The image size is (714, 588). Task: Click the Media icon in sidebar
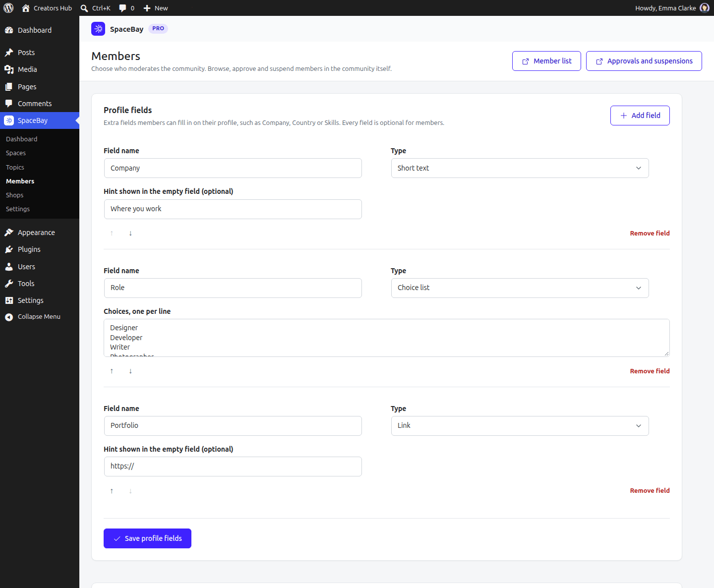pos(9,69)
